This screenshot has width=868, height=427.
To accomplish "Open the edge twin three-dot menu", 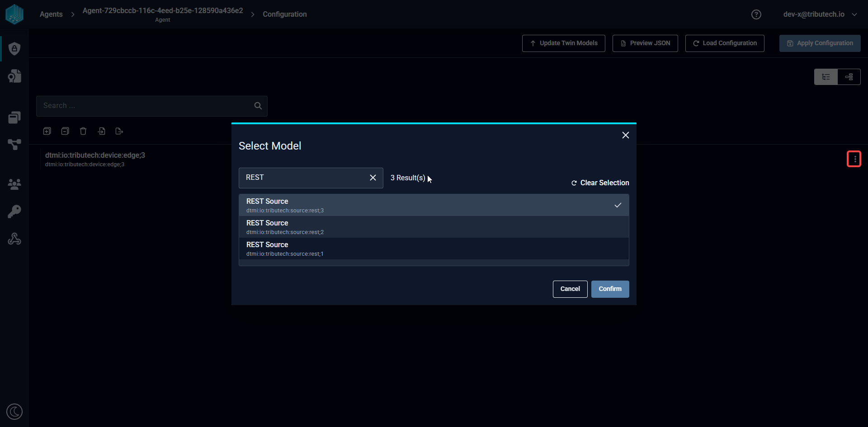I will pyautogui.click(x=854, y=159).
